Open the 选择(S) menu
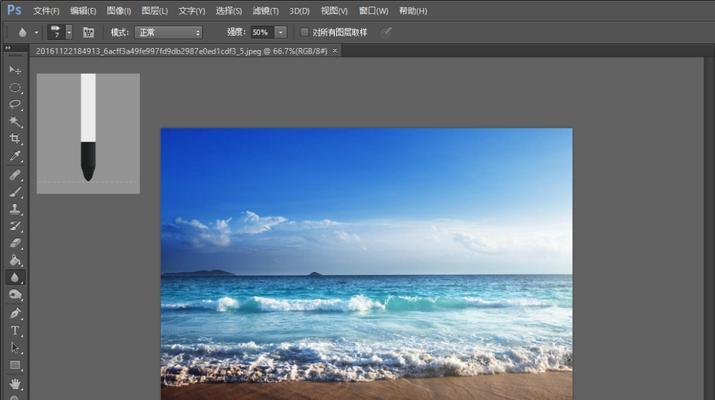Image resolution: width=715 pixels, height=400 pixels. (x=228, y=10)
